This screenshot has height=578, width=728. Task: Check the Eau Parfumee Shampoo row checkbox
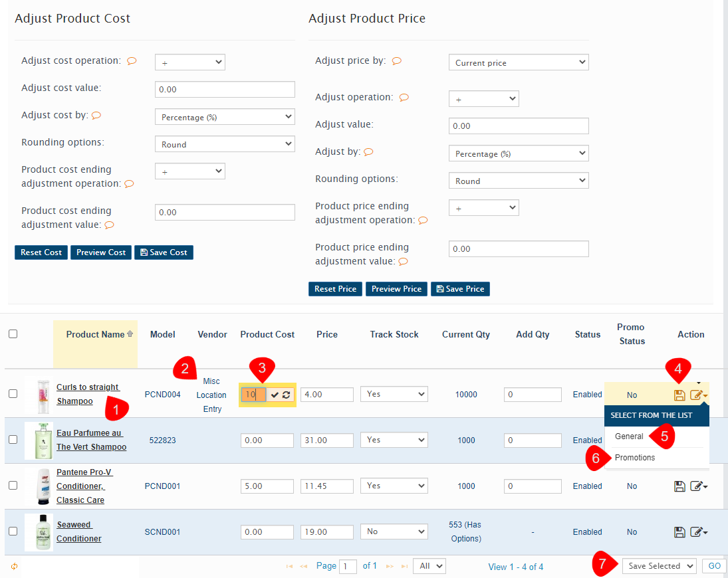click(13, 440)
